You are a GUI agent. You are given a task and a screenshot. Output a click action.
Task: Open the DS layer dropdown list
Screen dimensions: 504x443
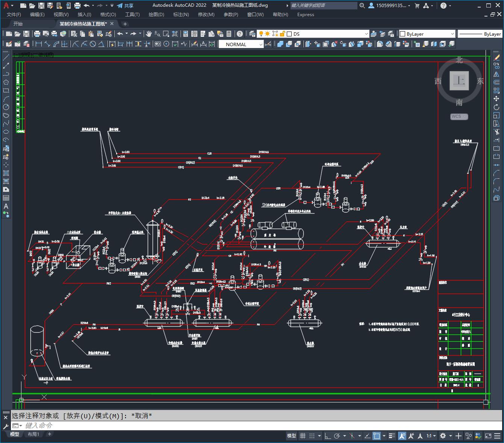[x=366, y=34]
